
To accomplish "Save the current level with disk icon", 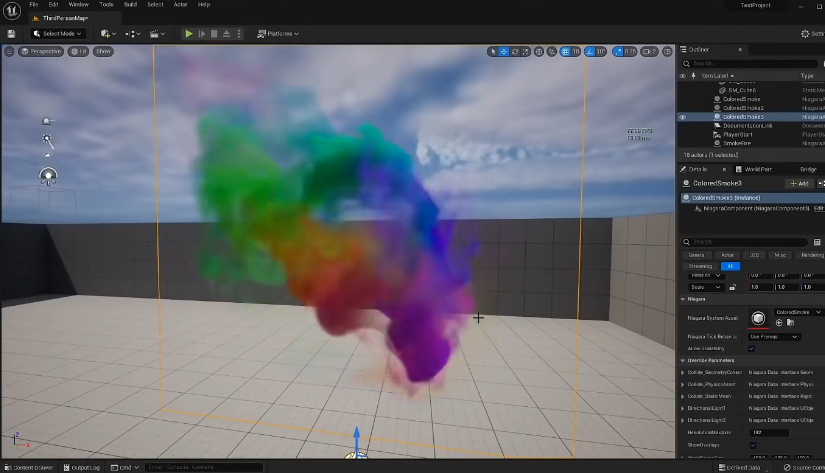I will click(11, 34).
